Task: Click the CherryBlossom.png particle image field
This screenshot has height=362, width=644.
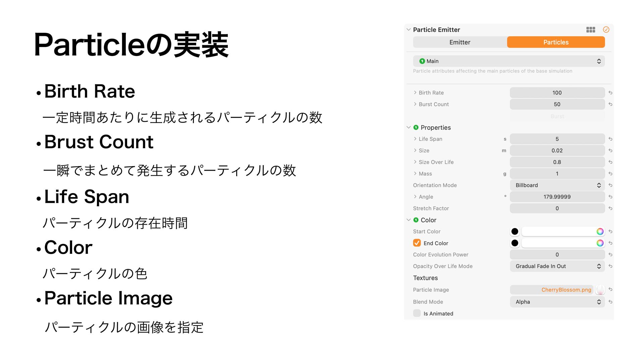Action: pyautogui.click(x=552, y=290)
